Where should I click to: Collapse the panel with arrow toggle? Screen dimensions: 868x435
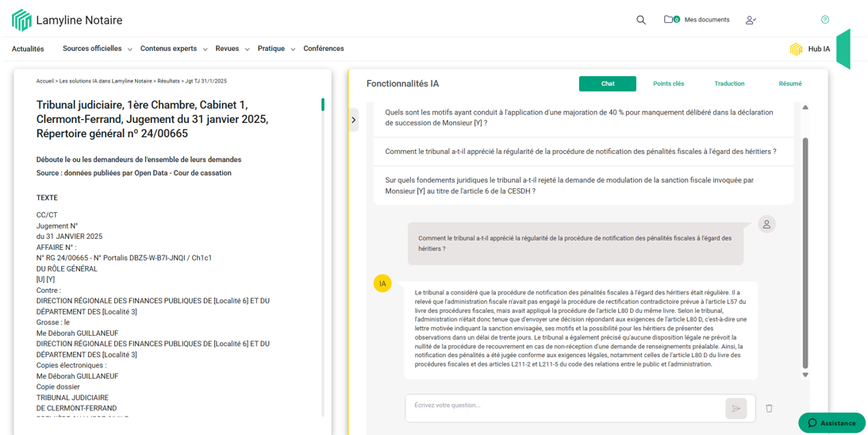click(354, 120)
